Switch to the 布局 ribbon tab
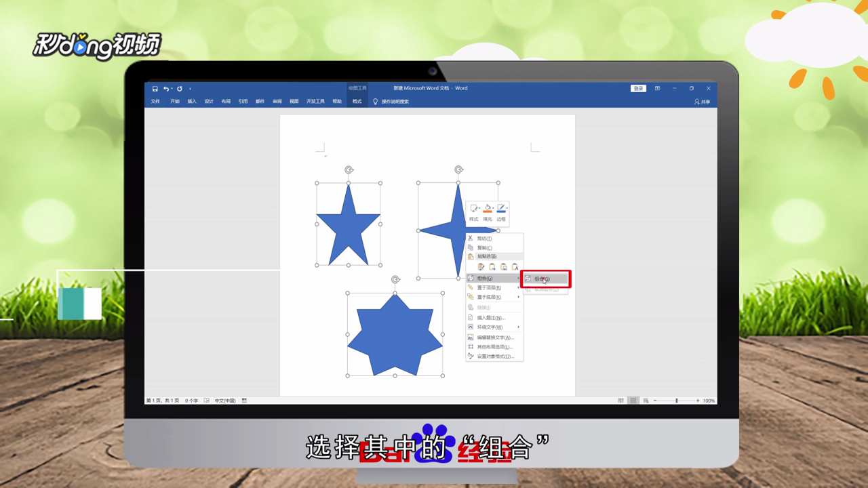 click(226, 102)
